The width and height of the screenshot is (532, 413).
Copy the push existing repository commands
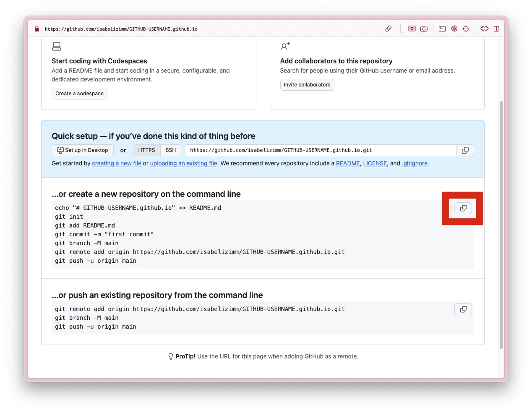(463, 309)
